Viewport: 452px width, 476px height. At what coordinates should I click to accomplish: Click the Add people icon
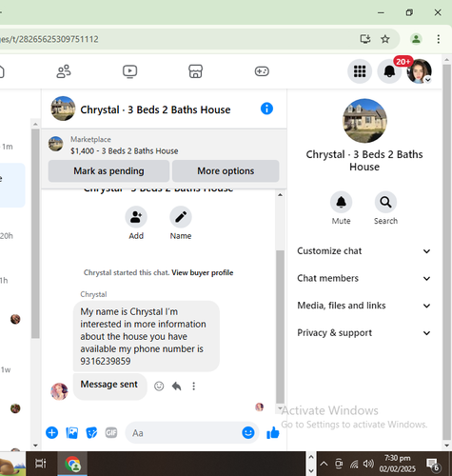[x=136, y=217]
